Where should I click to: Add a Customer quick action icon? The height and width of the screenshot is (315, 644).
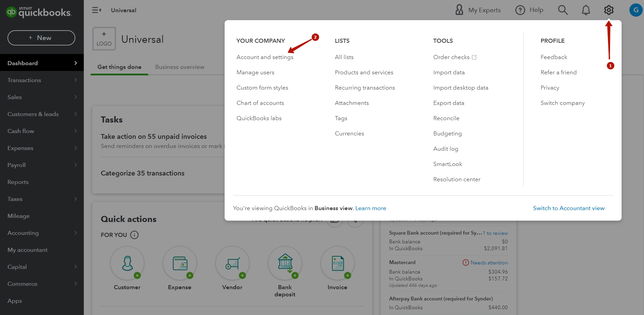[x=127, y=263]
